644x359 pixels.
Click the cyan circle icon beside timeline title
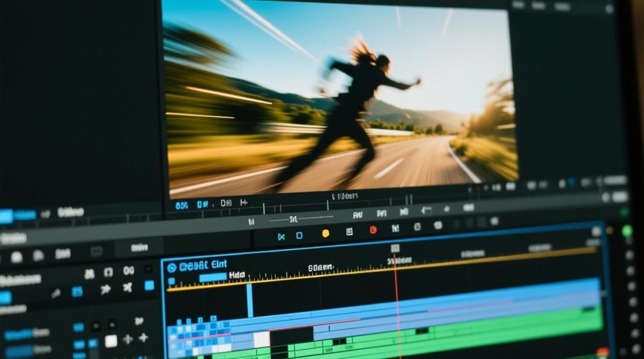point(172,268)
